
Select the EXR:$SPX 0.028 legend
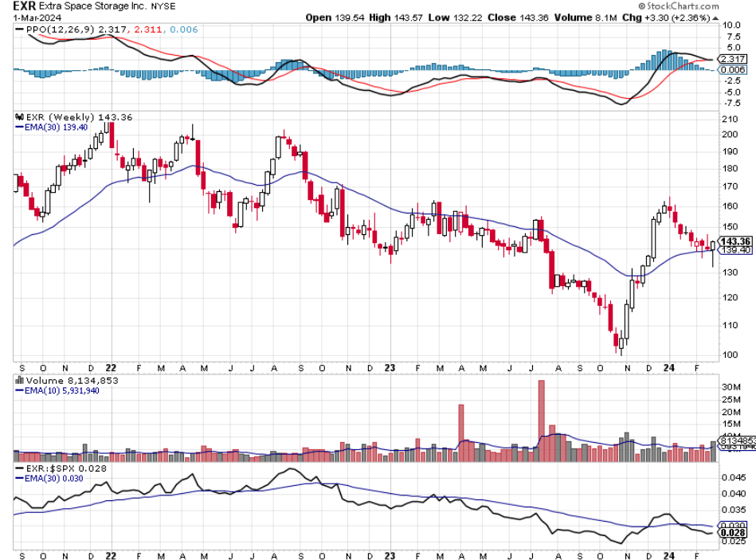66,468
